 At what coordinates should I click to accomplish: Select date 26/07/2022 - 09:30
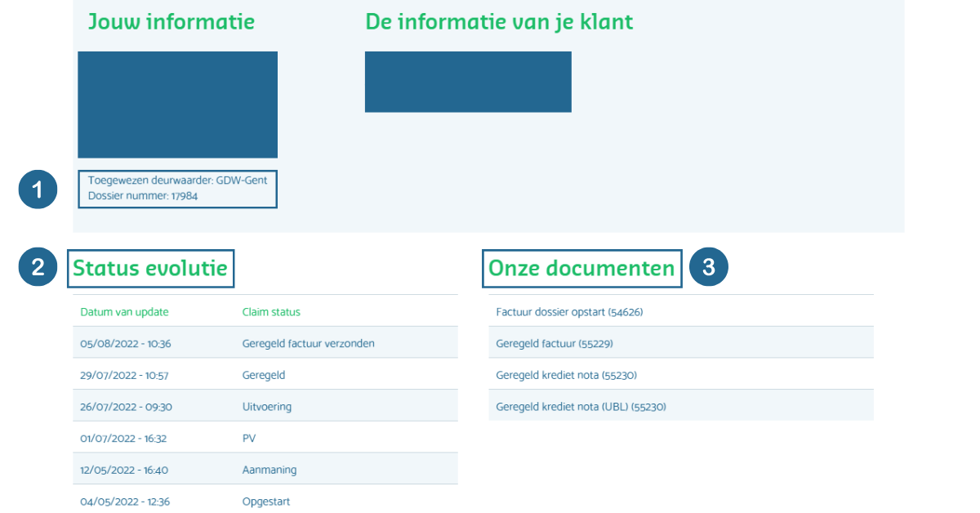pos(126,406)
